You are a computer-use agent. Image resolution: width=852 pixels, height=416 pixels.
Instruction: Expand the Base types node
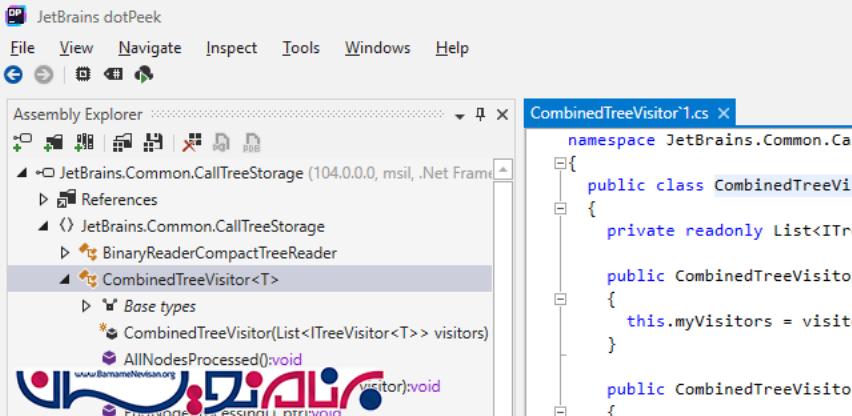point(86,306)
